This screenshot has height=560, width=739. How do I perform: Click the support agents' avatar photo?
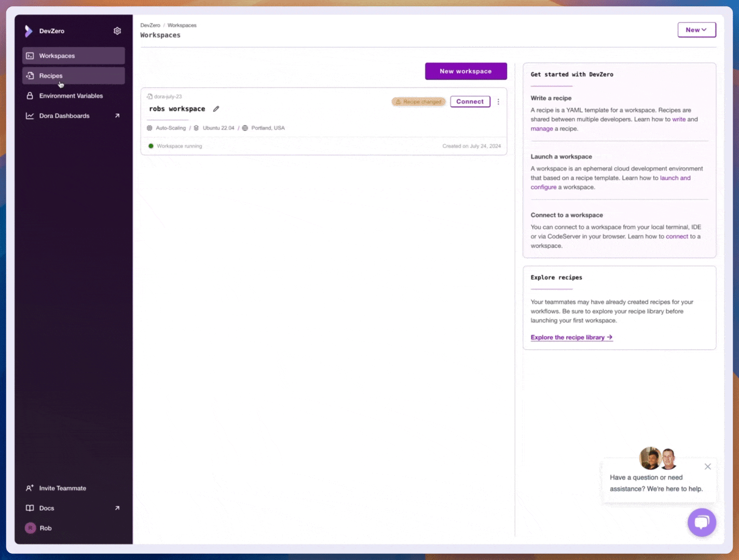coord(658,458)
